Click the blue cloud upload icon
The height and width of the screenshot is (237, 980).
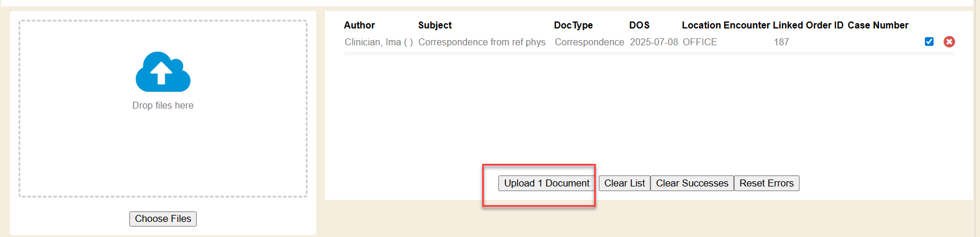[163, 72]
